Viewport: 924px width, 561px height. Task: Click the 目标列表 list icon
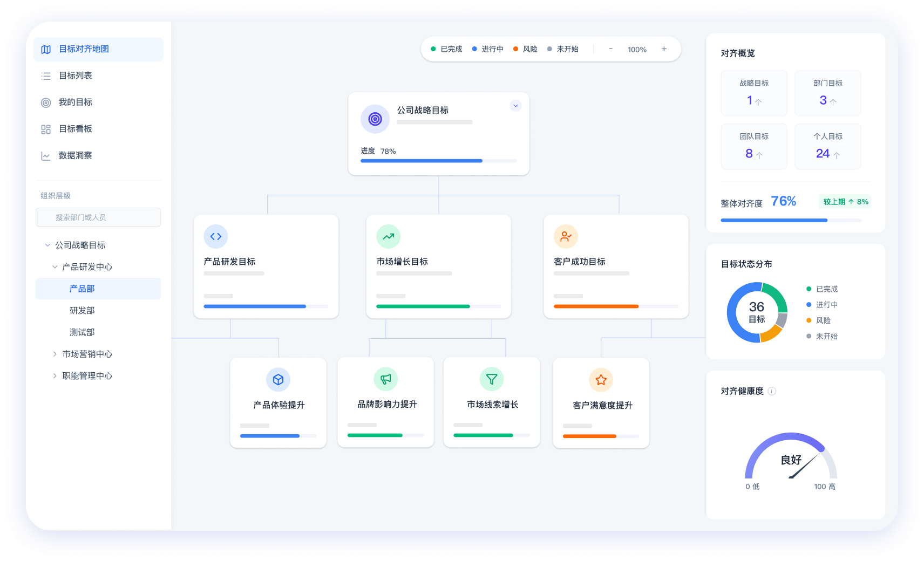pyautogui.click(x=46, y=76)
